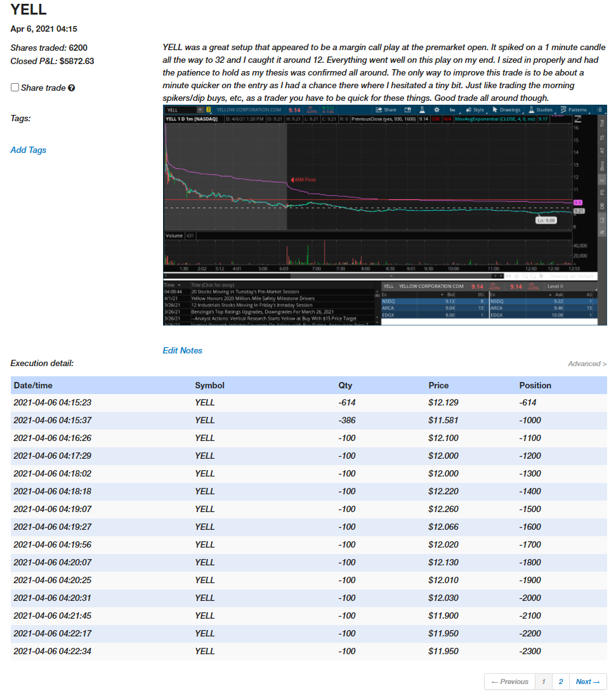This screenshot has width=616, height=698.
Task: Open the Share trade help question icon
Action: pos(72,88)
